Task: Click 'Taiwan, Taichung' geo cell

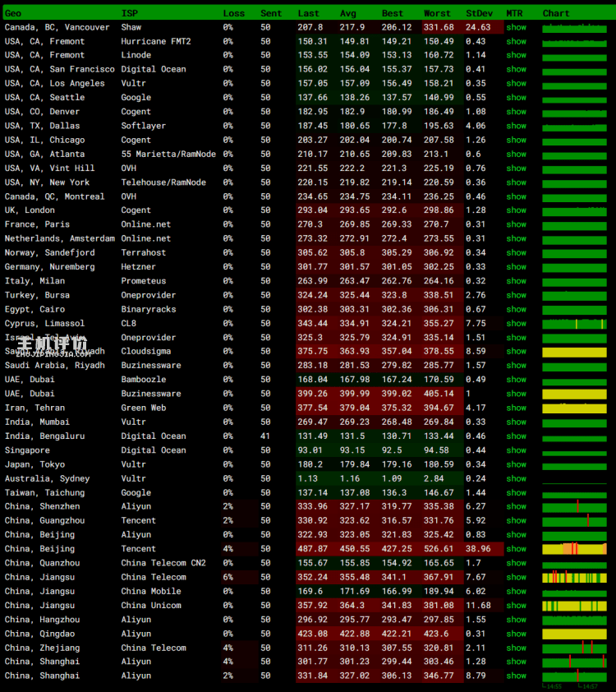Action: (44, 492)
